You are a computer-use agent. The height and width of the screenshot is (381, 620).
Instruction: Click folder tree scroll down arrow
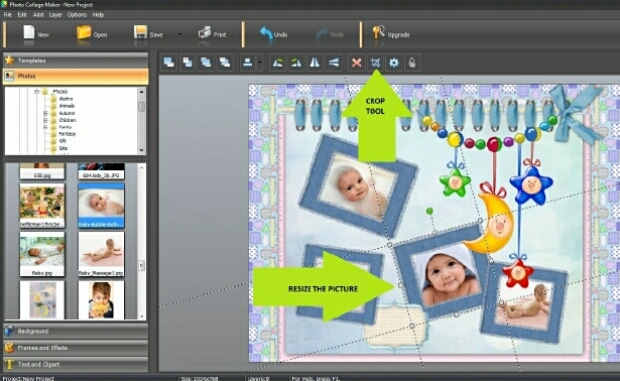[141, 150]
